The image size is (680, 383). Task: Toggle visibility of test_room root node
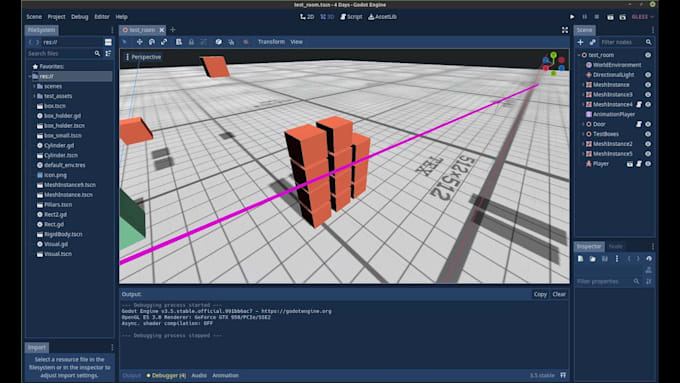[x=648, y=55]
